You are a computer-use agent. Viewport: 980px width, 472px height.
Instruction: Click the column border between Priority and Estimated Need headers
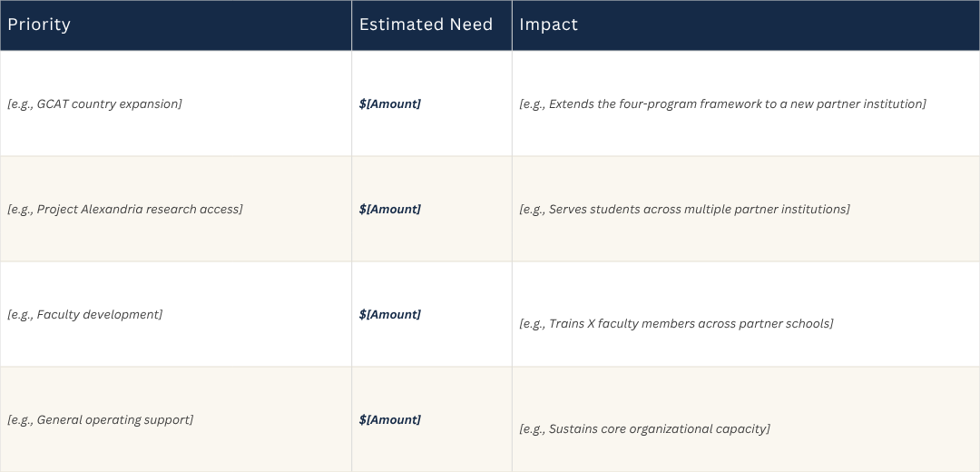point(352,25)
